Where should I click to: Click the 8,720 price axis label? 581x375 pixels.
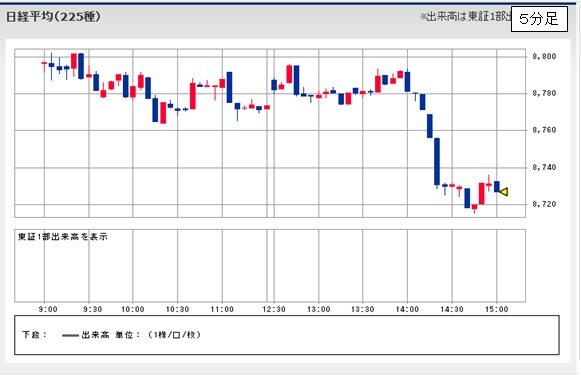[544, 204]
